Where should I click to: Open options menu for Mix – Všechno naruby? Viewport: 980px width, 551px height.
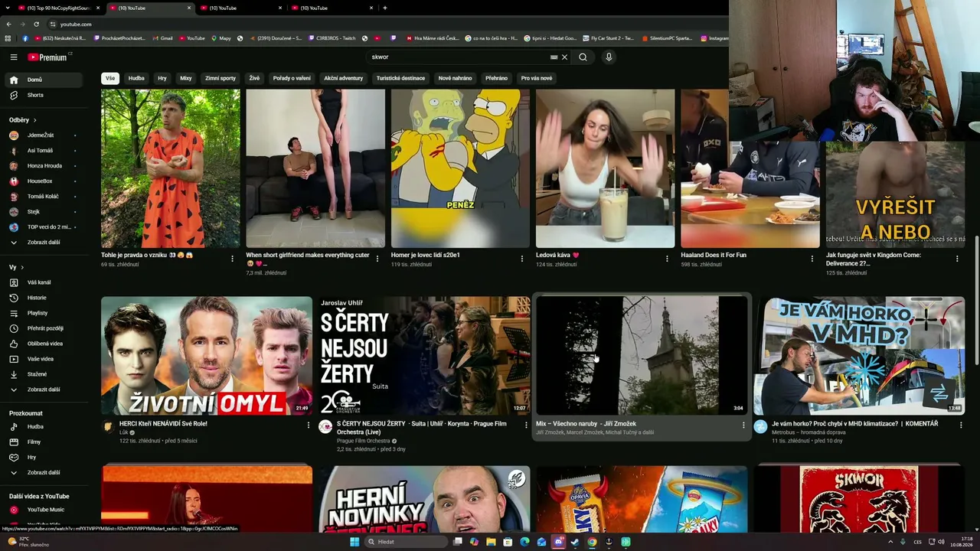[743, 425]
